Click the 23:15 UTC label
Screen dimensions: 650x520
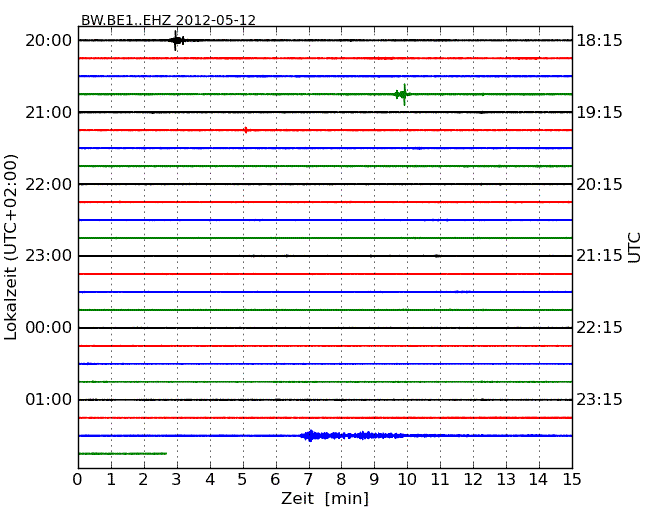pos(600,399)
